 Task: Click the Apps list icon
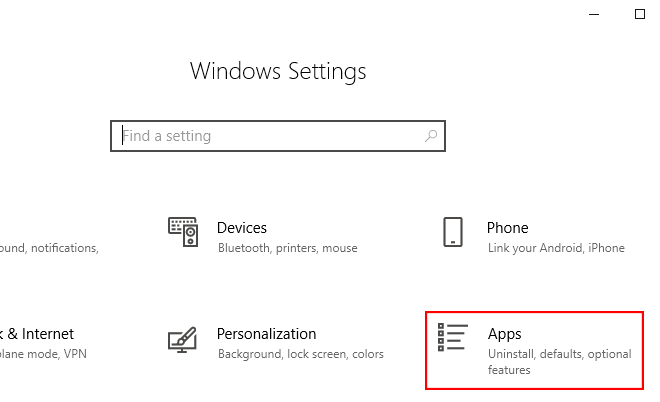point(453,338)
